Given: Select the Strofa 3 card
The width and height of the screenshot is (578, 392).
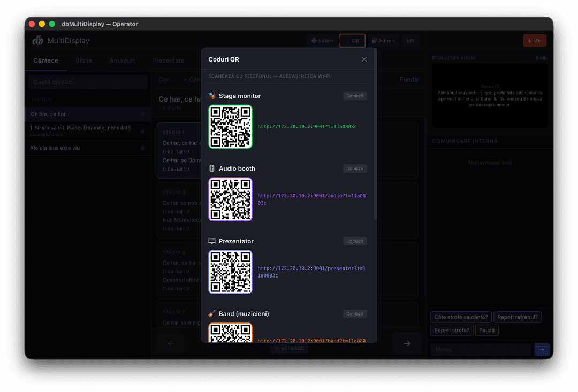Looking at the screenshot, I should click(179, 211).
